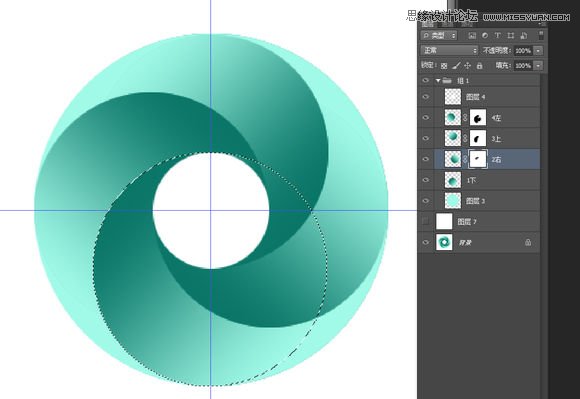The height and width of the screenshot is (399, 580).
Task: Open fill (填充) slider arrow
Action: point(538,66)
